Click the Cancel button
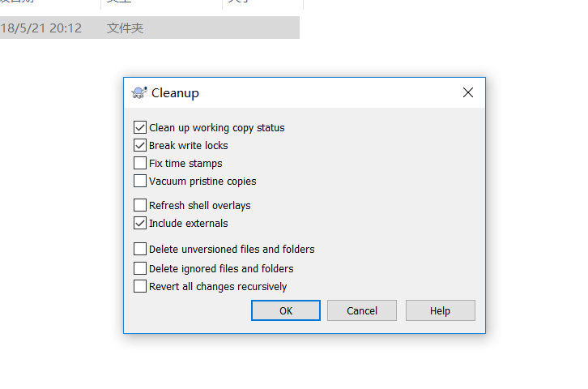The height and width of the screenshot is (389, 588). point(362,310)
